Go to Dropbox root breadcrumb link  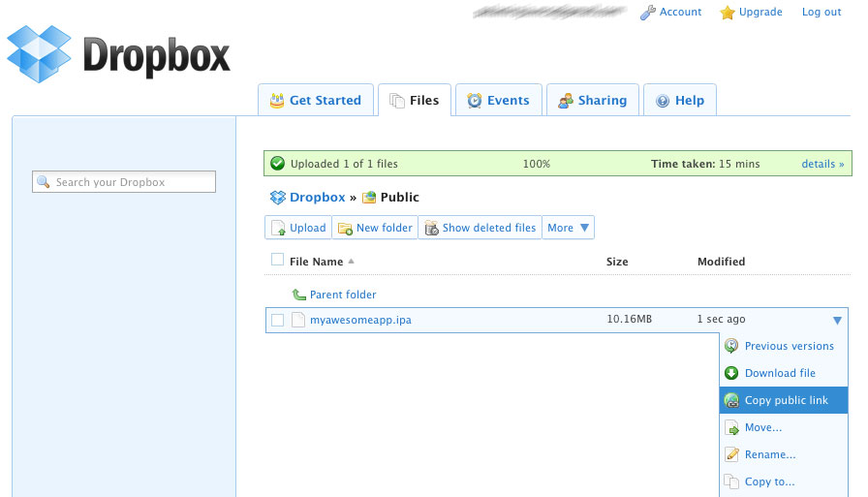pyautogui.click(x=317, y=197)
